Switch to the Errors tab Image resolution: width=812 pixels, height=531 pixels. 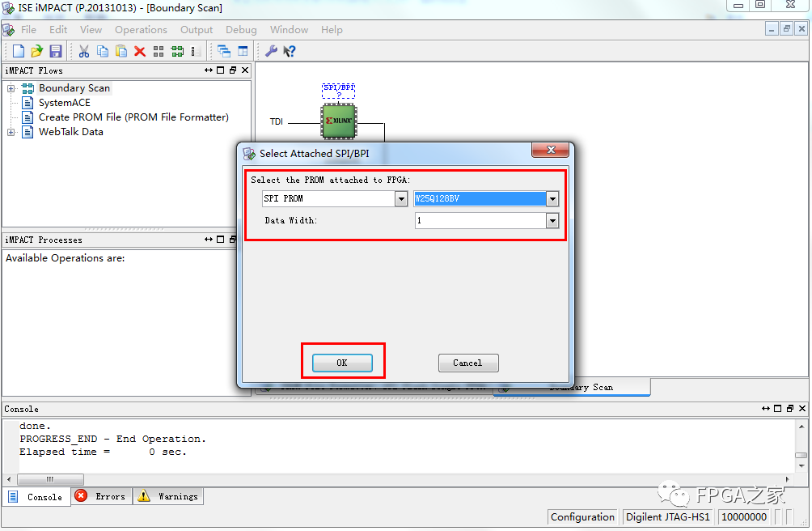click(x=102, y=496)
